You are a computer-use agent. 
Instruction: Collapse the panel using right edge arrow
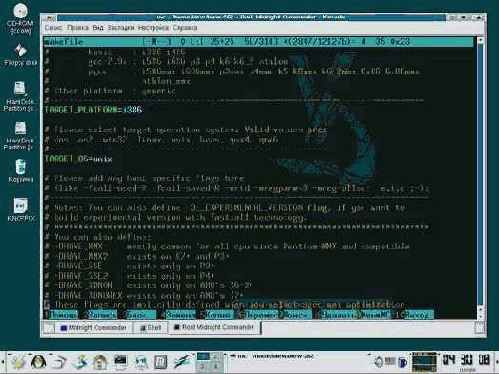[x=496, y=362]
